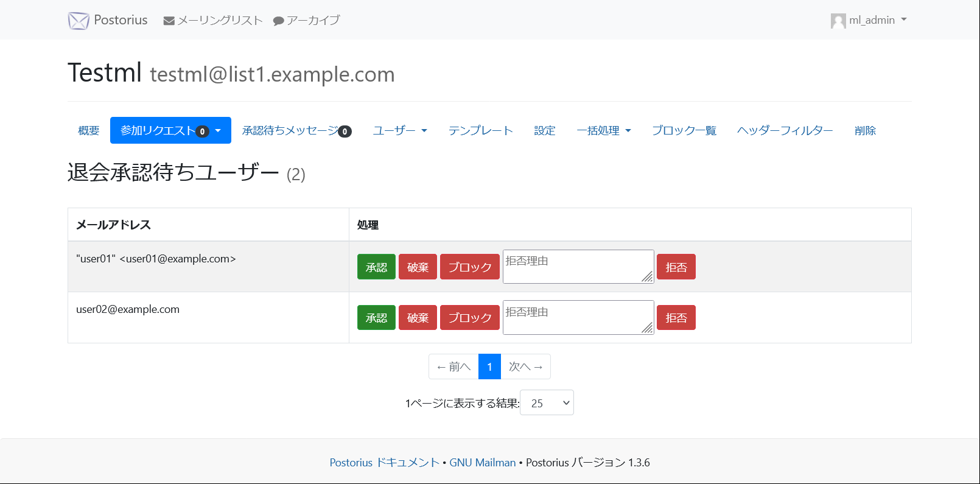Click pagination page 1
The image size is (980, 484).
(489, 367)
